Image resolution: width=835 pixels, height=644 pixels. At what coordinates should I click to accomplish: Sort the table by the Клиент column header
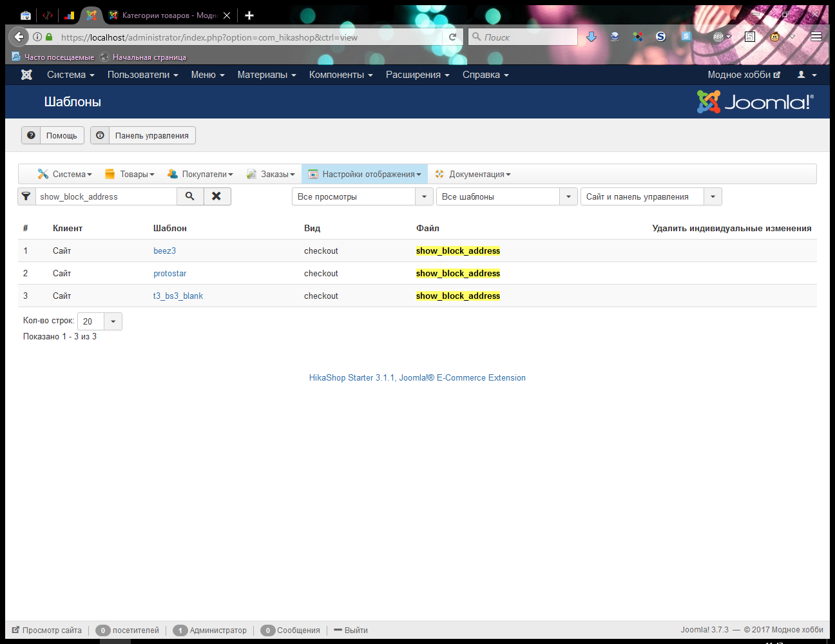(68, 228)
